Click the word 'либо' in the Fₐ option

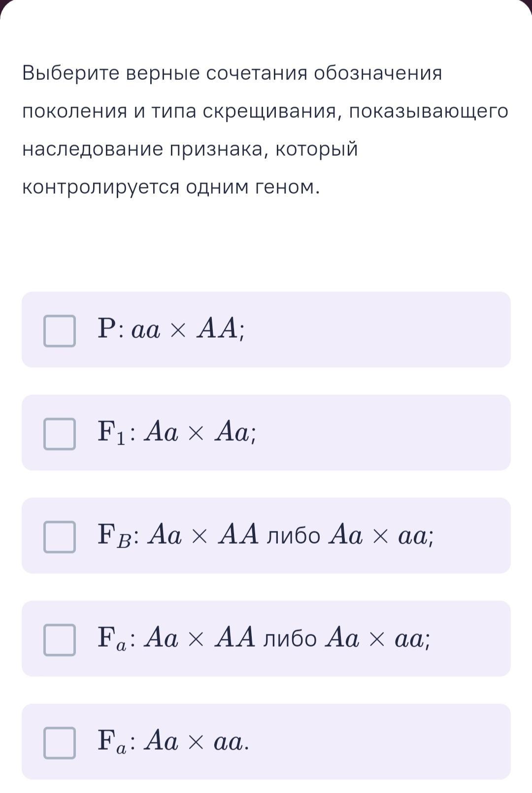[290, 639]
